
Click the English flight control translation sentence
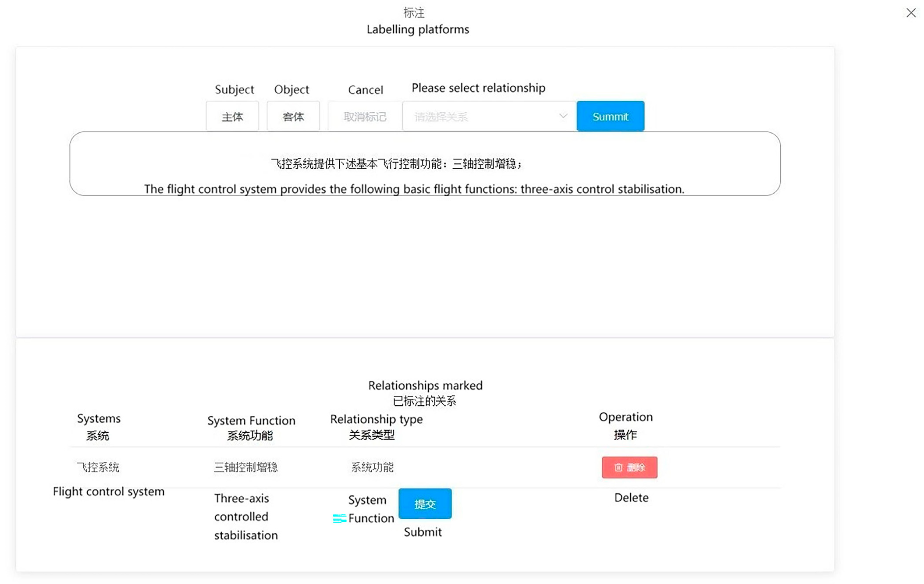pos(414,189)
